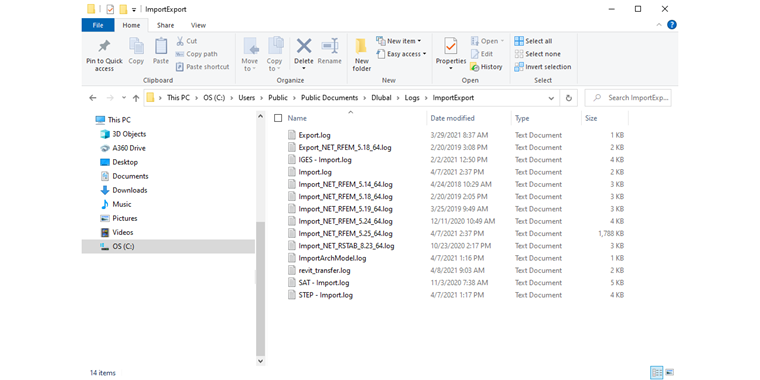Click Users in the address bar
The height and width of the screenshot is (380, 760).
tap(247, 98)
